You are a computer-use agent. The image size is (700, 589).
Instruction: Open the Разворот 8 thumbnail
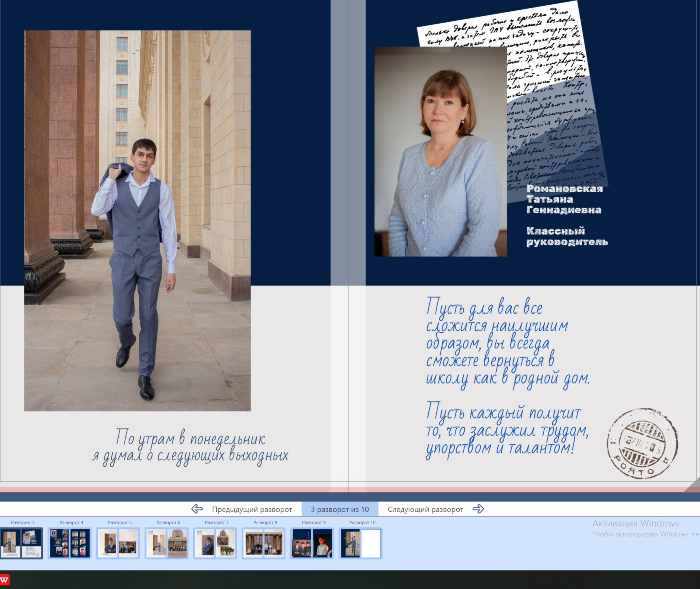[x=263, y=543]
